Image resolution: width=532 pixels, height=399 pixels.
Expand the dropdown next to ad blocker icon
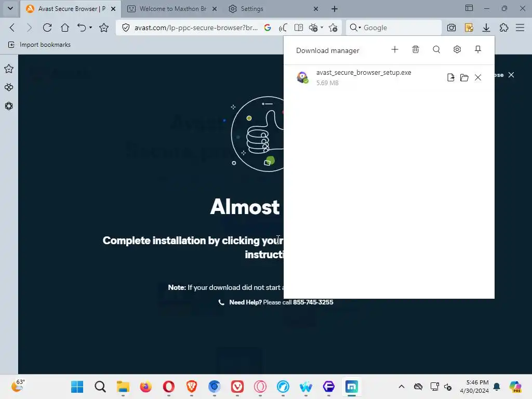[x=322, y=28]
